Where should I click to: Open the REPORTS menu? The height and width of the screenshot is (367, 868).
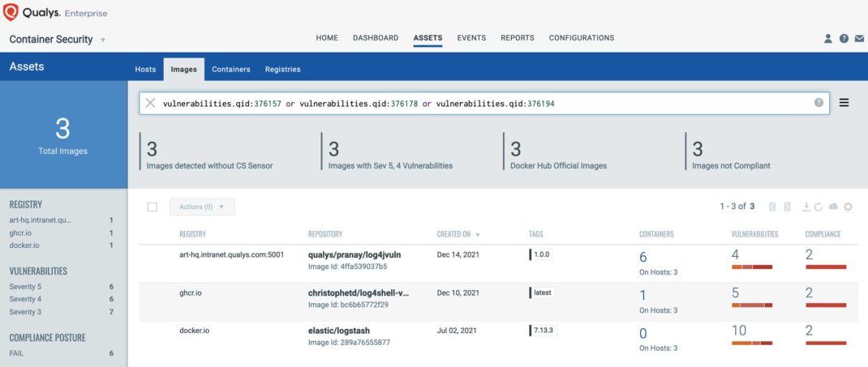tap(518, 38)
